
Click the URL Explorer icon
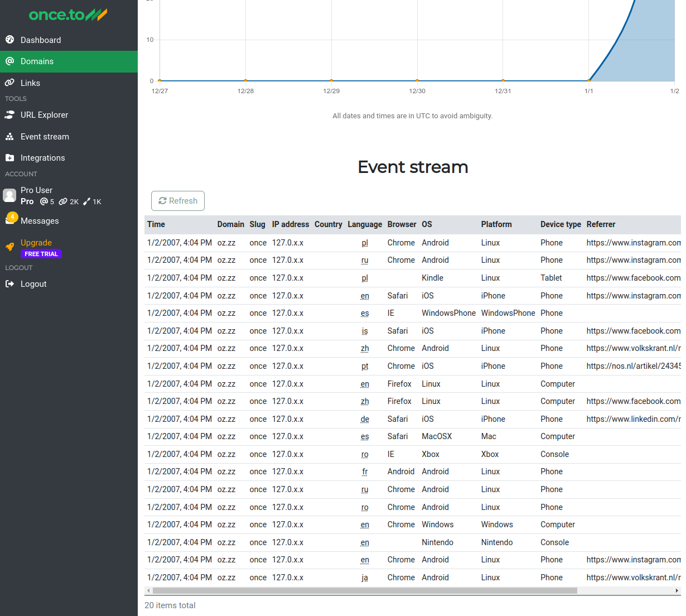9,114
